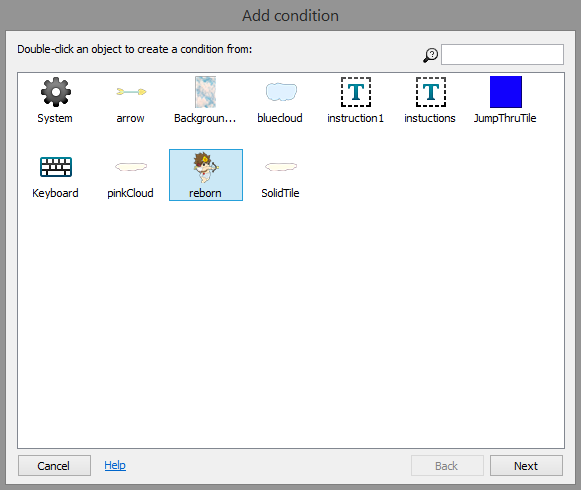The width and height of the screenshot is (581, 490).
Task: Open the Help link
Action: tap(115, 465)
